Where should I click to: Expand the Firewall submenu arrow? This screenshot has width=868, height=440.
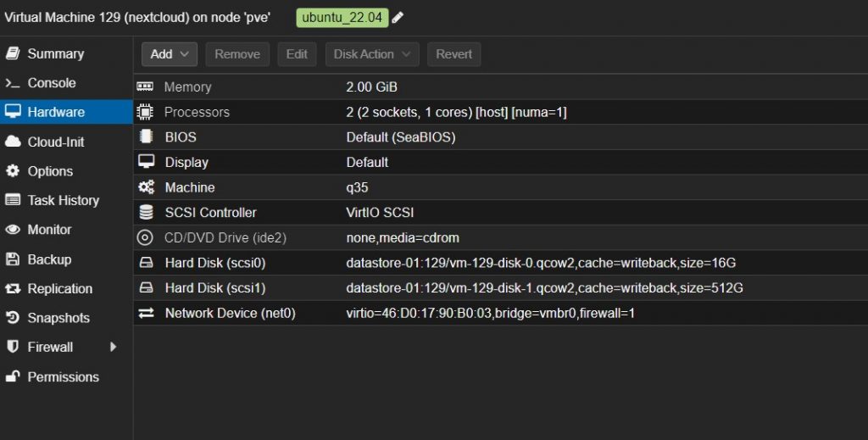[113, 347]
